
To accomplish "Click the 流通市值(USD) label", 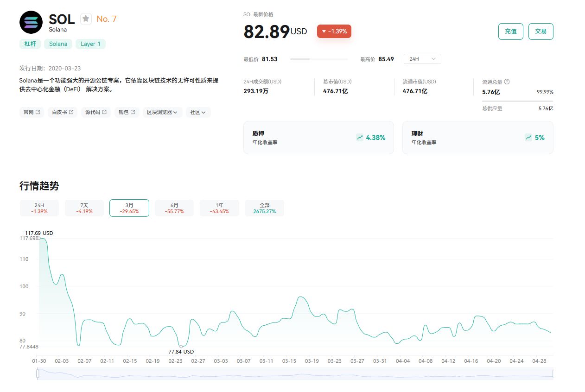I will point(420,82).
